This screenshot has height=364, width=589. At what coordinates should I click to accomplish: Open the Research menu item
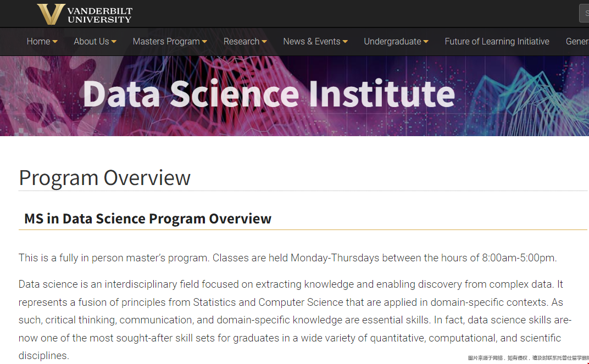pyautogui.click(x=241, y=41)
